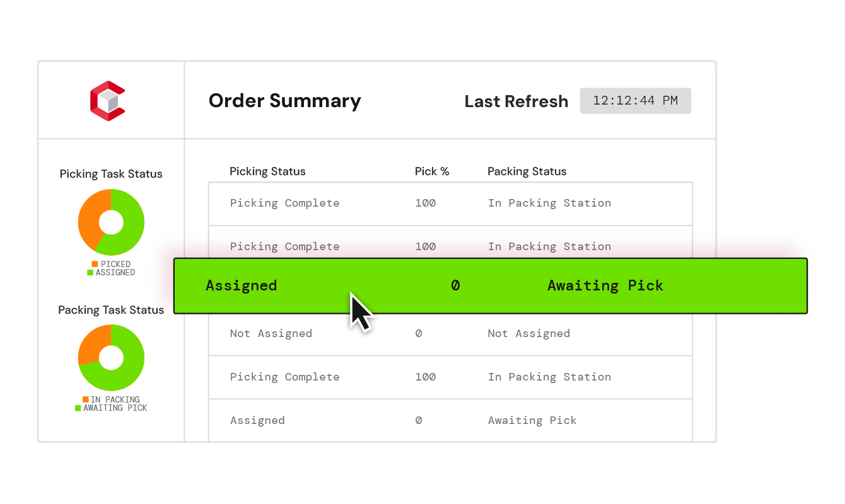845x504 pixels.
Task: Click the second row's In Packing Station
Action: coord(549,247)
